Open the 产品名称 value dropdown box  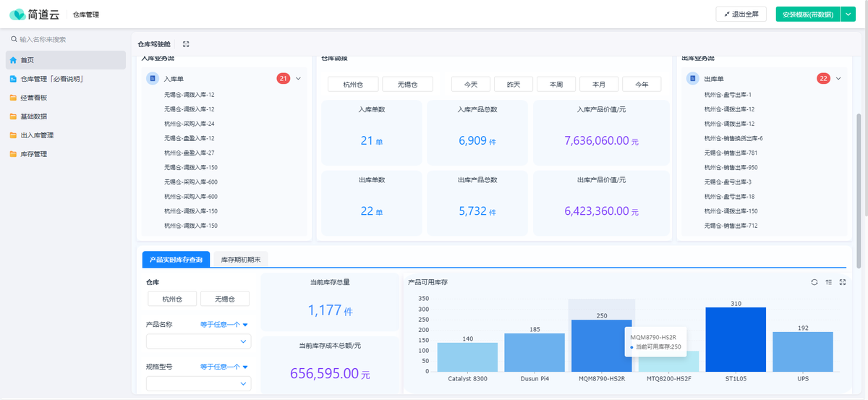(198, 341)
